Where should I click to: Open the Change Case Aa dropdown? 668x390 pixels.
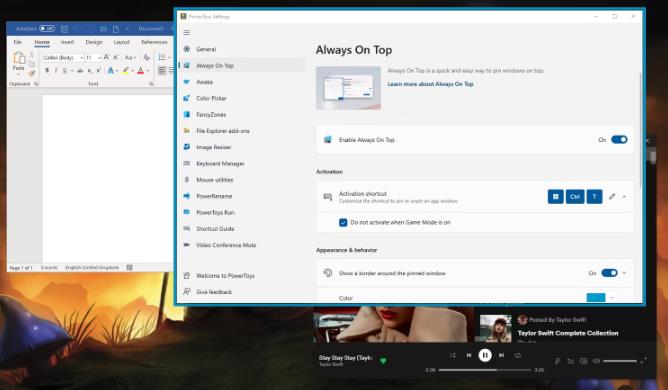point(130,58)
